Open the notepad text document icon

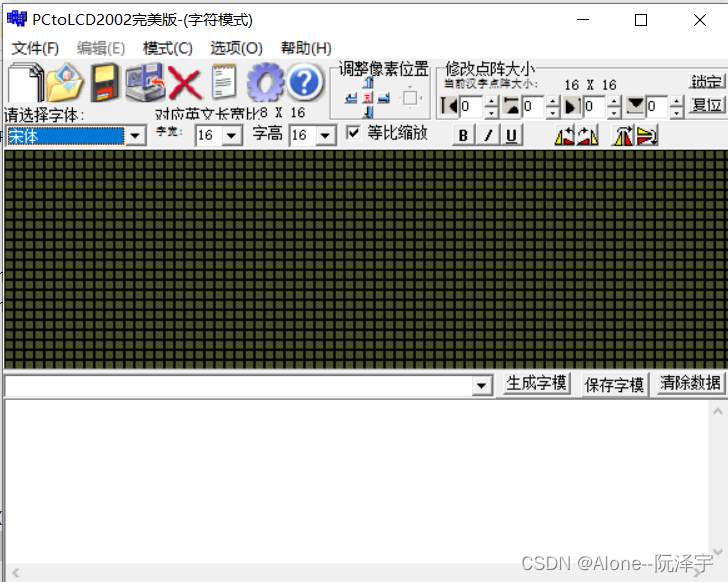tap(224, 82)
